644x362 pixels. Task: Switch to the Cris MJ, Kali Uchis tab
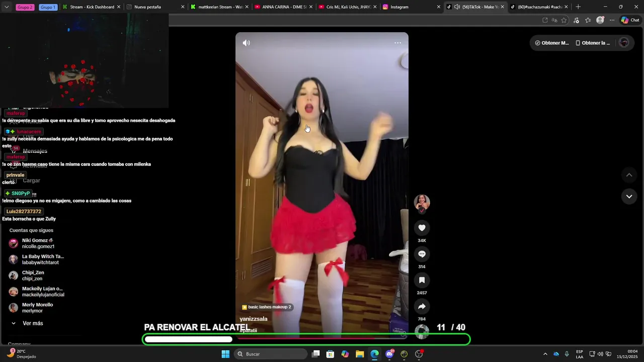pyautogui.click(x=348, y=7)
